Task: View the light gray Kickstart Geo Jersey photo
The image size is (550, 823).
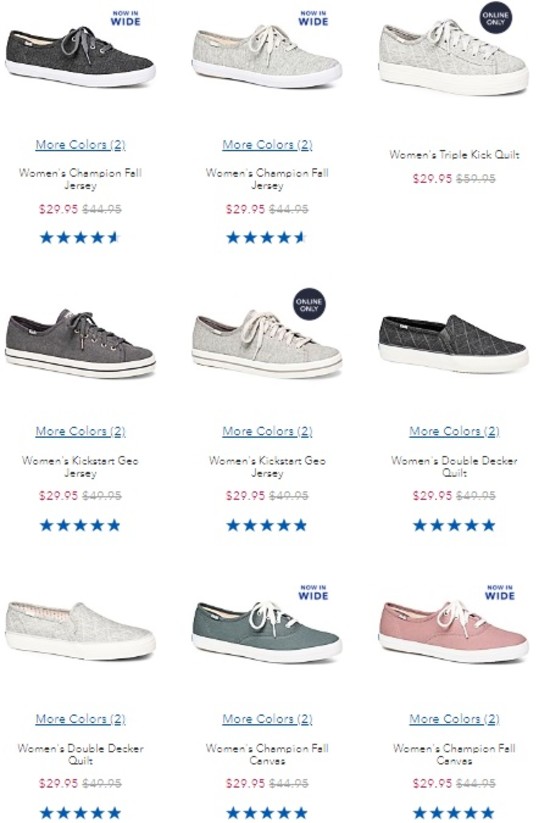Action: [267, 343]
